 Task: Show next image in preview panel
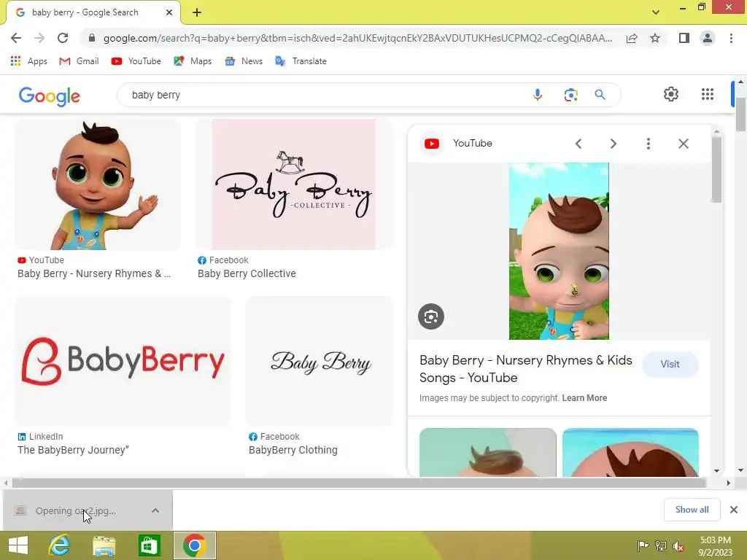click(x=613, y=144)
